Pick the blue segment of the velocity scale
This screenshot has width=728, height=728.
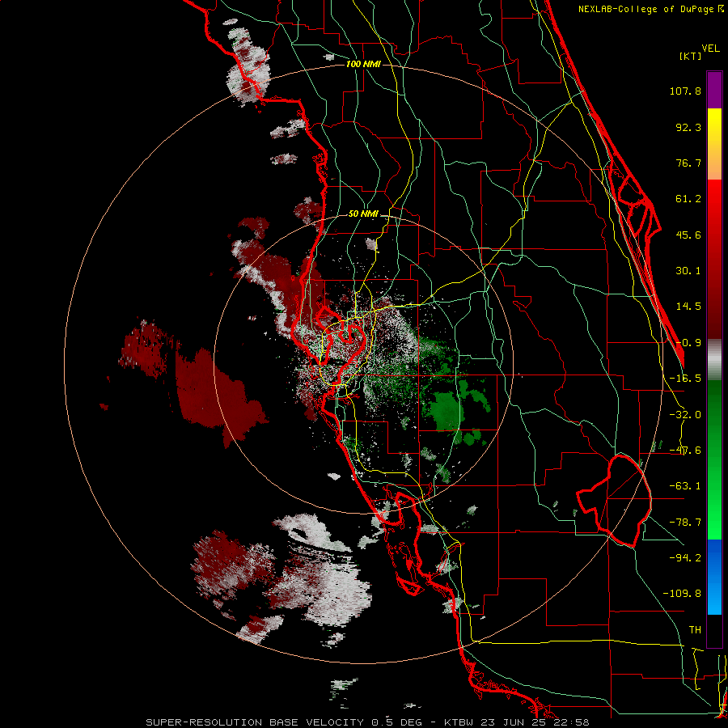tap(714, 577)
